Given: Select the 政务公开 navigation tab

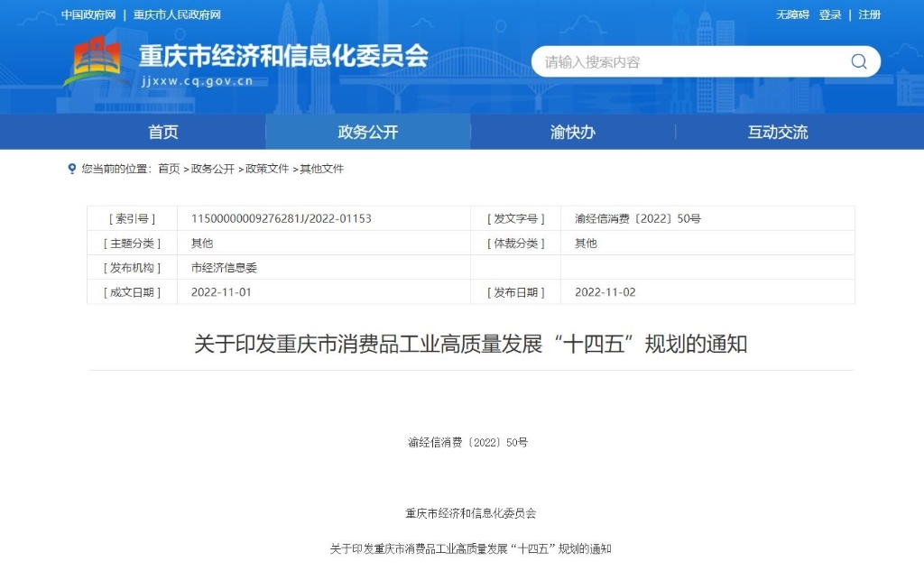Looking at the screenshot, I should click(368, 133).
